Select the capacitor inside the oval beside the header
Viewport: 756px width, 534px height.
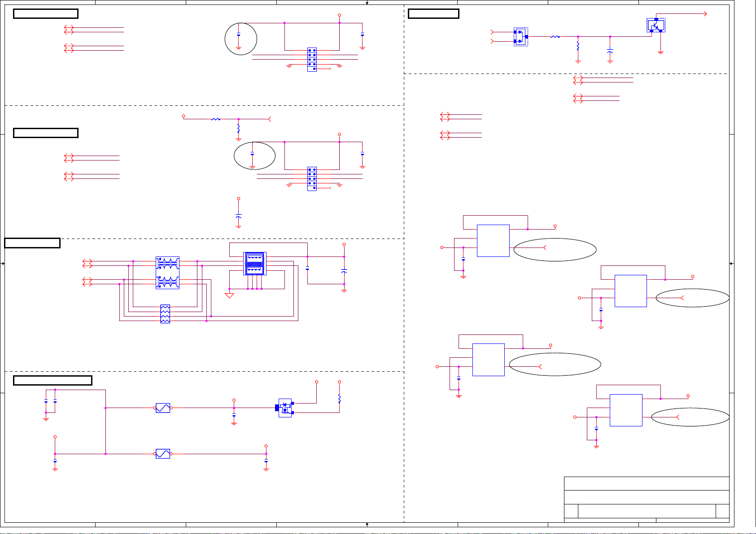coord(253,154)
